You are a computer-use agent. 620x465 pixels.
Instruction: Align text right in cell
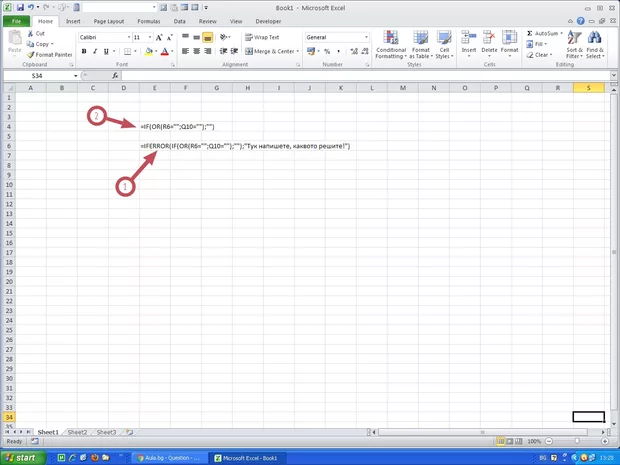(208, 51)
